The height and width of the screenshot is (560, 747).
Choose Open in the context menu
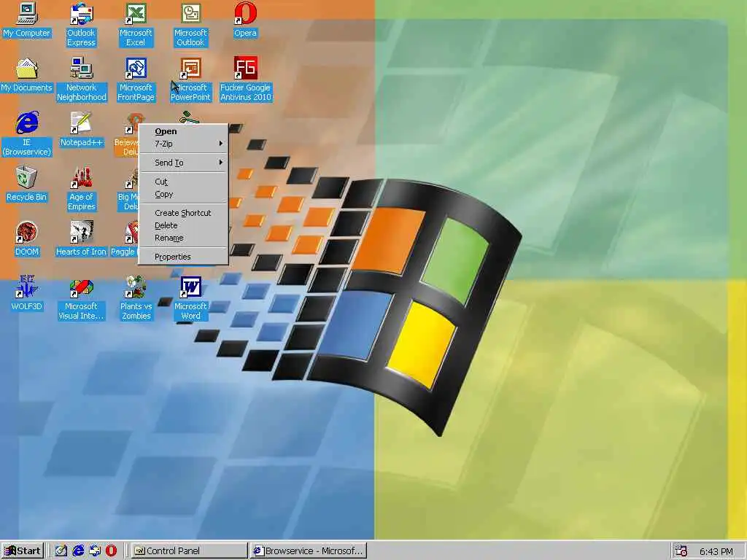183,131
